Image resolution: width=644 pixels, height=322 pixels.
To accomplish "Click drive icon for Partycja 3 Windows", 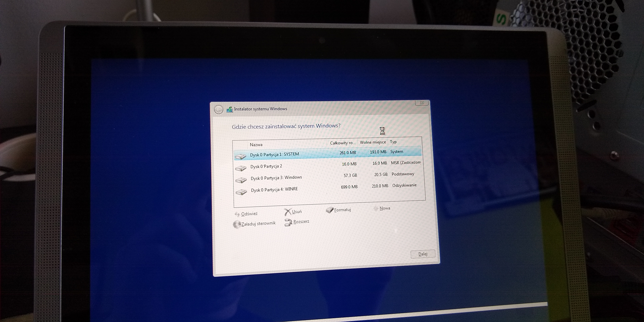I will 241,180.
